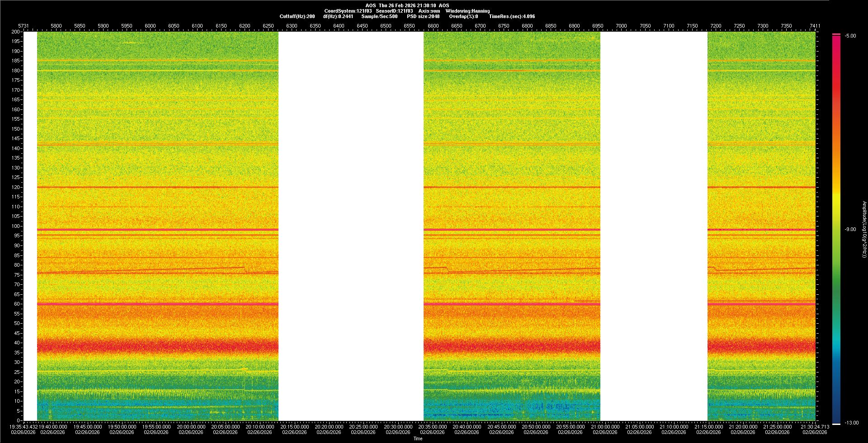The image size is (868, 443).
Task: Click the PSD size:2048 header text
Action: coord(423,16)
